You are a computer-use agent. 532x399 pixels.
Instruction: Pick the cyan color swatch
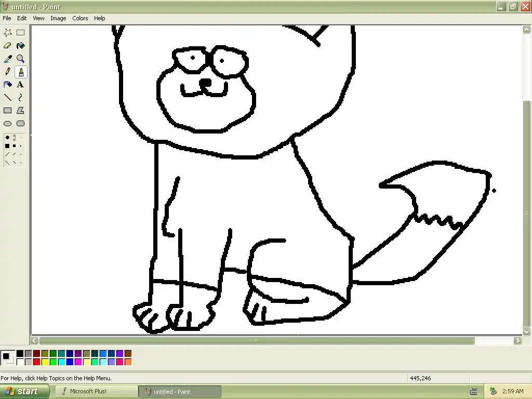coord(61,362)
